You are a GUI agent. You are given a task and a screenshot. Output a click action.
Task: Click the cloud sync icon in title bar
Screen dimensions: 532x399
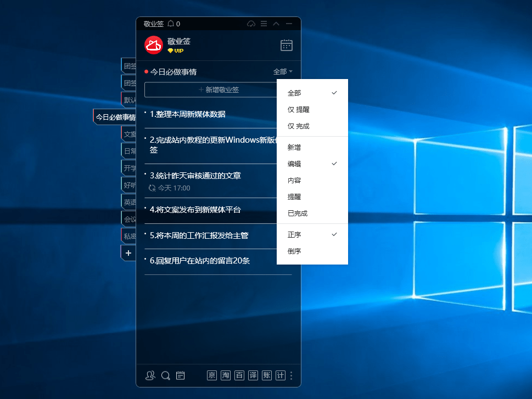(x=251, y=24)
